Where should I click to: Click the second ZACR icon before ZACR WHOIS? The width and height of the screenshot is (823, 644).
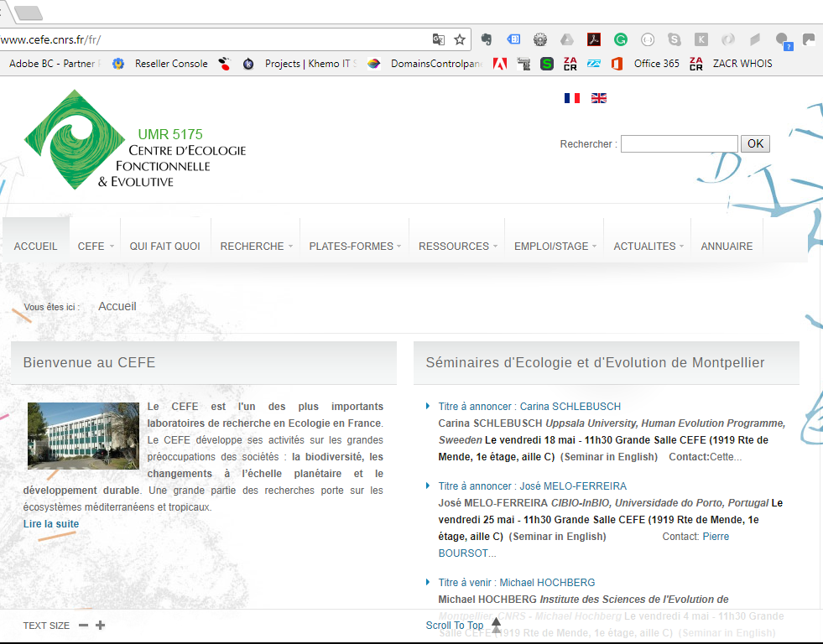point(696,64)
